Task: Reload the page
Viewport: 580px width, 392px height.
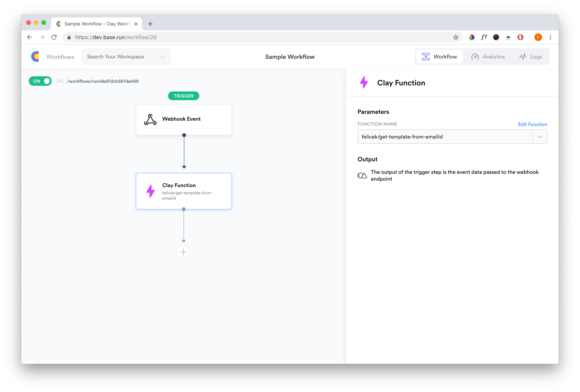Action: (54, 37)
